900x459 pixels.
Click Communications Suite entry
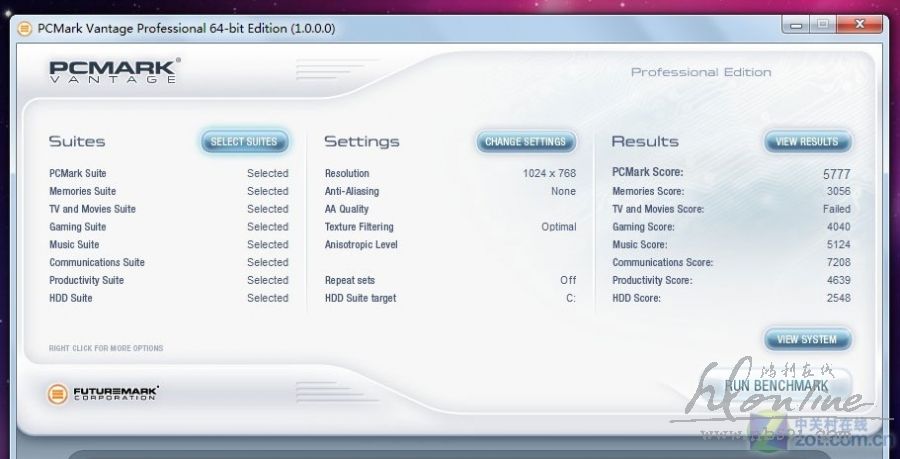(x=169, y=262)
